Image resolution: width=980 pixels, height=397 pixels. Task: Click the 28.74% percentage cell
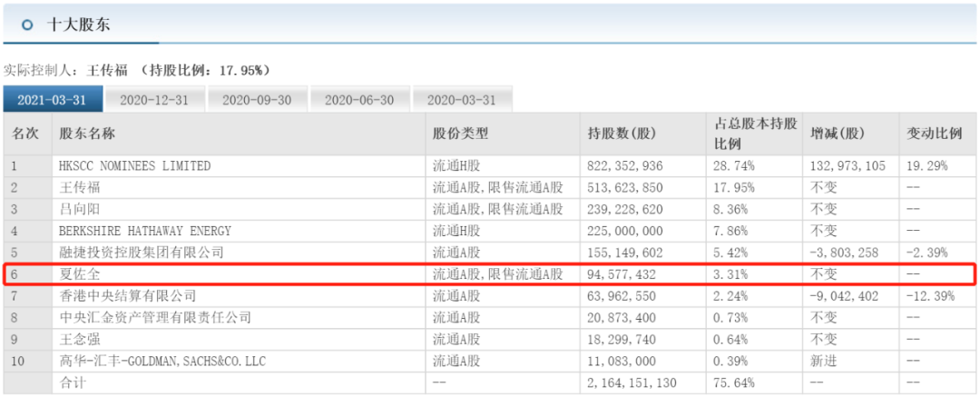pyautogui.click(x=734, y=166)
